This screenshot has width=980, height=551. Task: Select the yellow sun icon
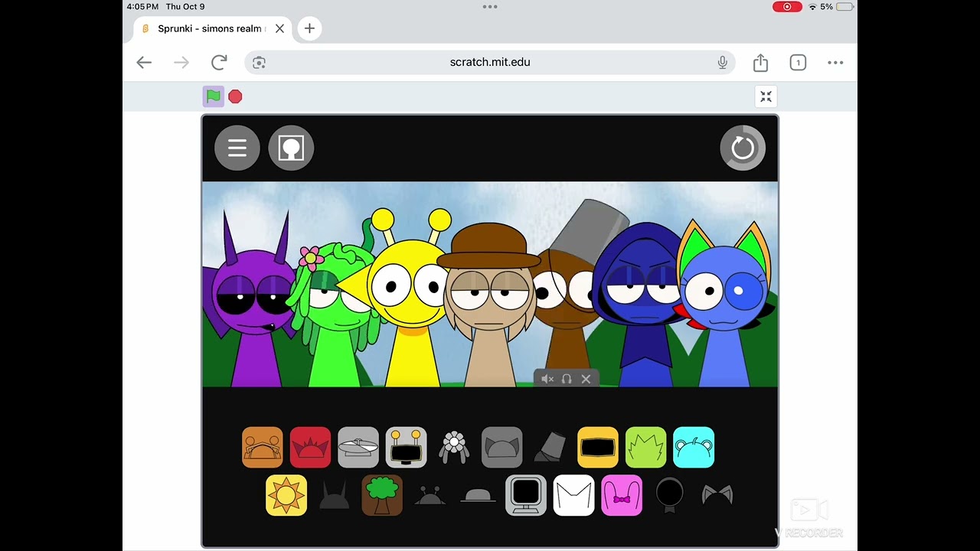coord(286,495)
